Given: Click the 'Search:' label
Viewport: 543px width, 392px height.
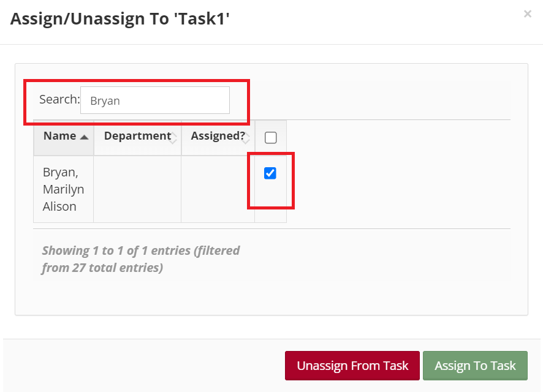Looking at the screenshot, I should (x=59, y=99).
